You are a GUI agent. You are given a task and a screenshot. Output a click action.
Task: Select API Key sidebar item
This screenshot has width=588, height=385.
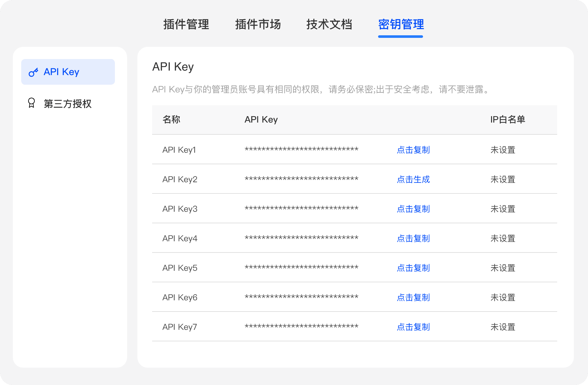68,72
